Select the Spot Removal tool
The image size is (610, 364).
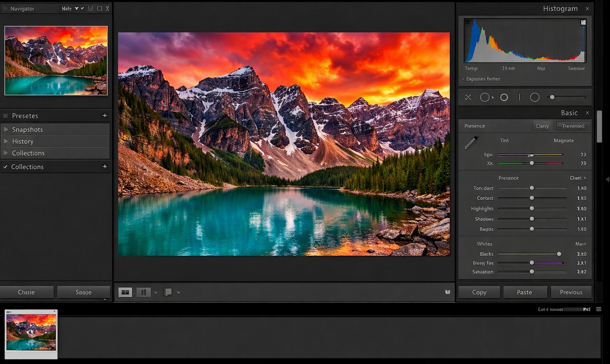(484, 97)
